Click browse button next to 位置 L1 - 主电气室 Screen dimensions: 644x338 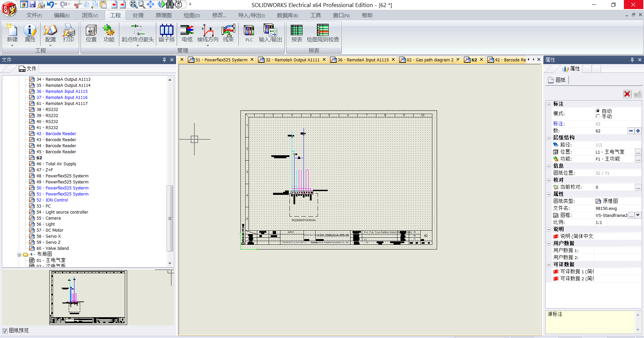[x=638, y=152]
